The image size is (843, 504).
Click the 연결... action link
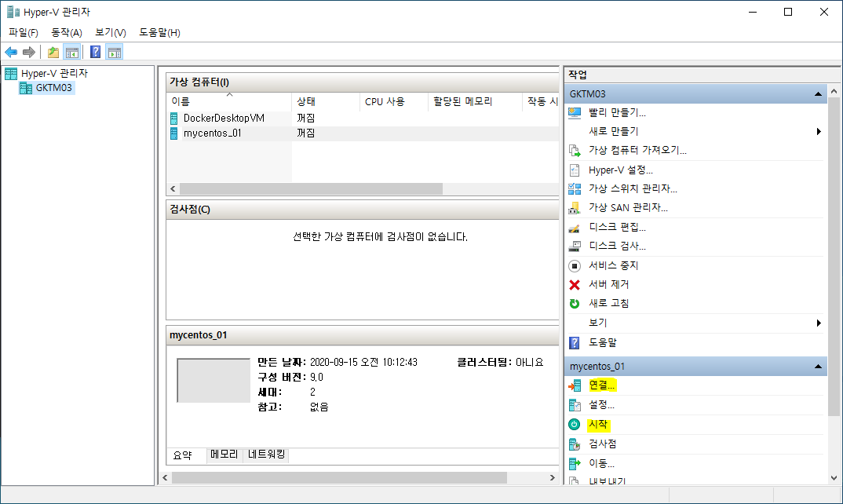tap(601, 385)
